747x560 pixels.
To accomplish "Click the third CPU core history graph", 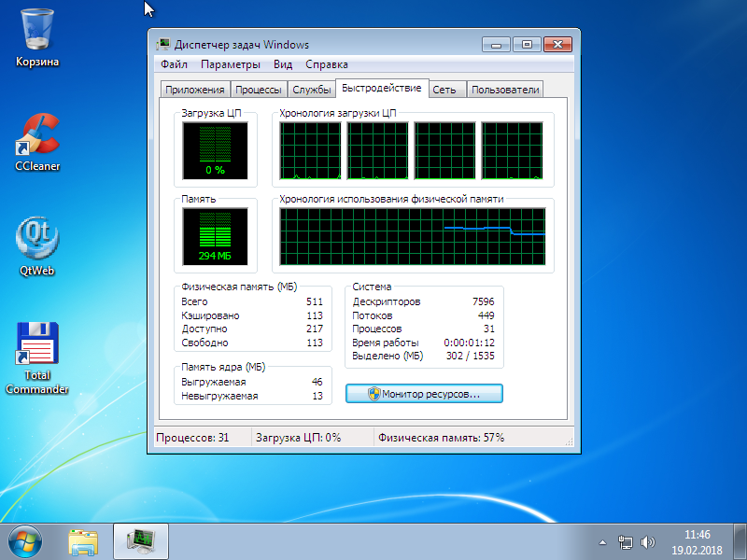I will tap(444, 150).
